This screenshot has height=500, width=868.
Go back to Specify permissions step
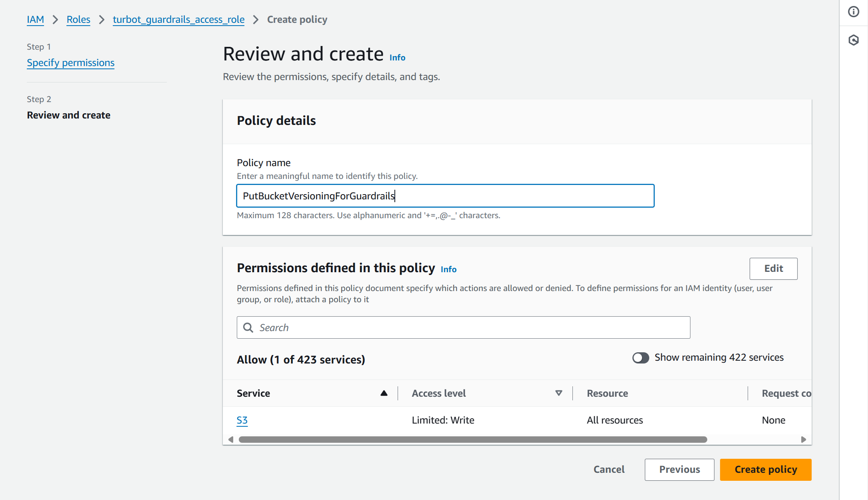70,62
